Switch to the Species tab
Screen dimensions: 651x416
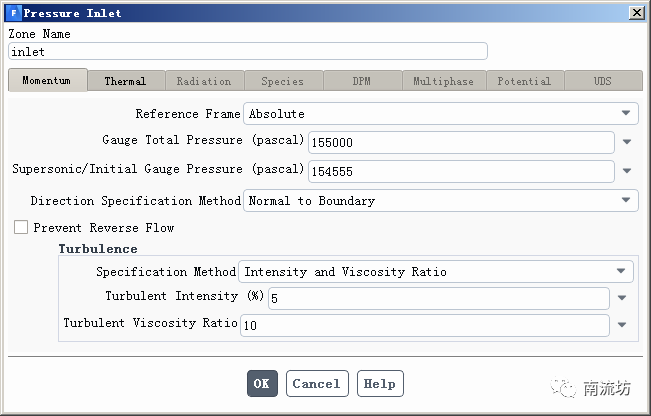(282, 81)
